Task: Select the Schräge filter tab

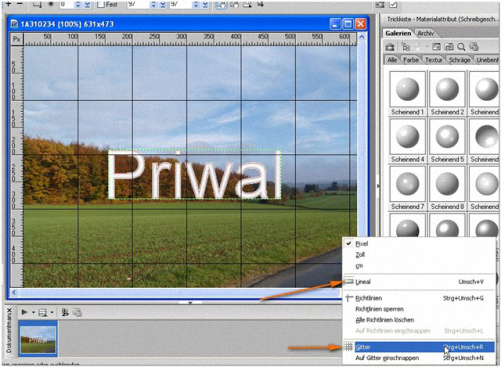Action: tap(459, 60)
